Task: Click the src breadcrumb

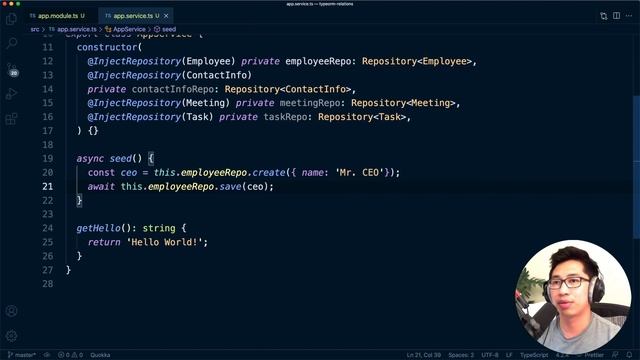Action: [35, 29]
